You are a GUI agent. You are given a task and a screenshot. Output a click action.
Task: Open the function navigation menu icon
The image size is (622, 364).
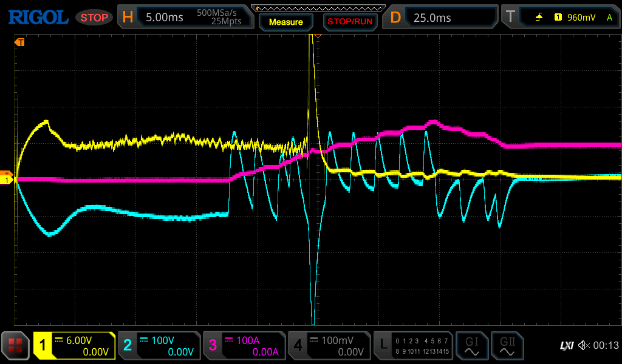point(15,346)
